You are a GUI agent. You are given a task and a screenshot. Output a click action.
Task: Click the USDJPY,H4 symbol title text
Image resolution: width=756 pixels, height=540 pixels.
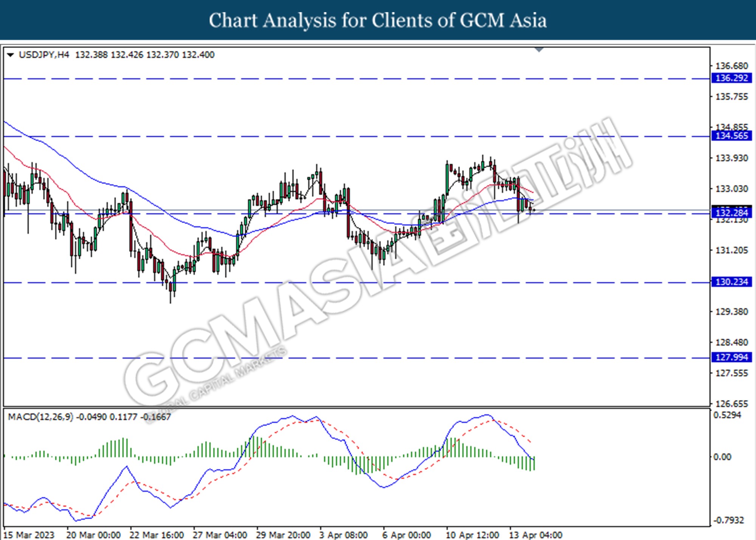pyautogui.click(x=44, y=55)
